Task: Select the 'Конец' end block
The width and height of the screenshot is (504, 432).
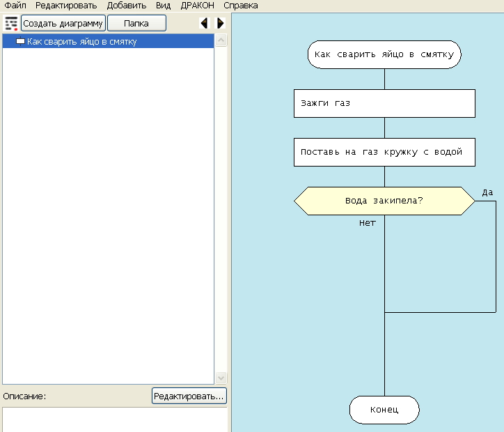Action: click(x=384, y=410)
